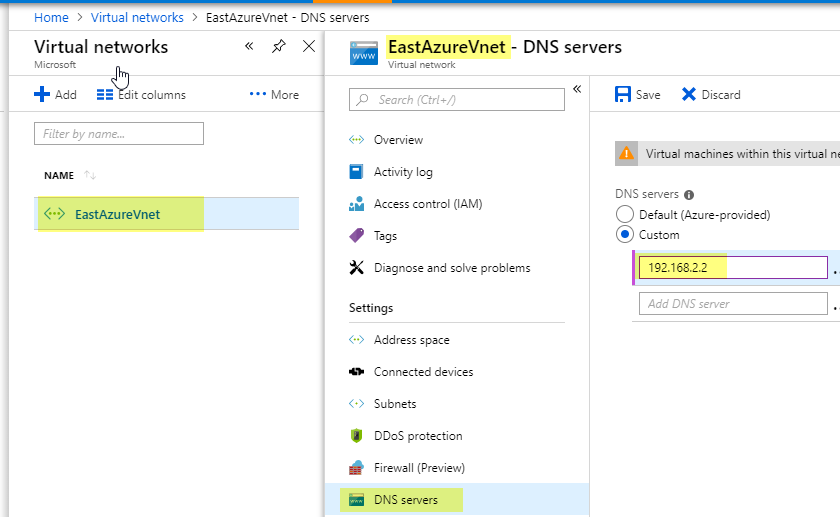Screen dimensions: 840x517
Task: Sort by NAME column arrows
Action: coord(90,175)
